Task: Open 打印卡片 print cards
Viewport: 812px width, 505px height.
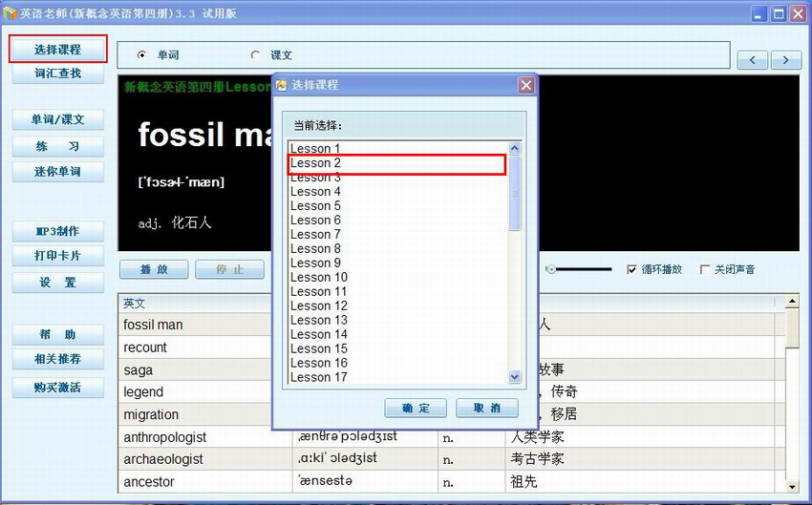Action: pos(57,256)
